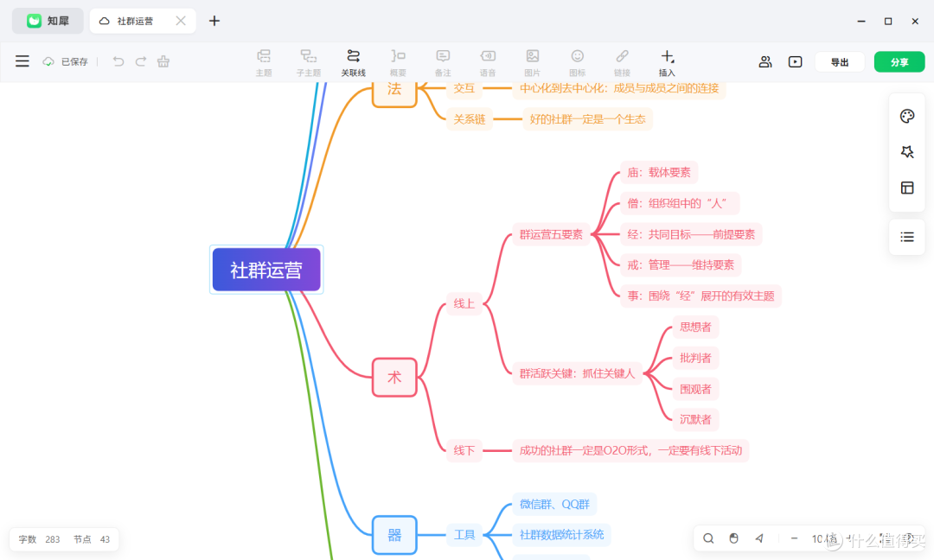Select 事：围绕"经"展开的有效主题 node

coord(700,296)
